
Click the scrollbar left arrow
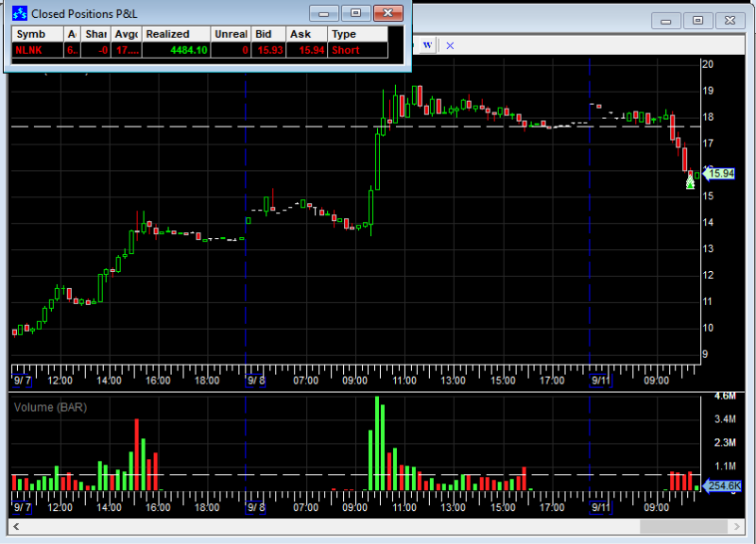coord(16,527)
